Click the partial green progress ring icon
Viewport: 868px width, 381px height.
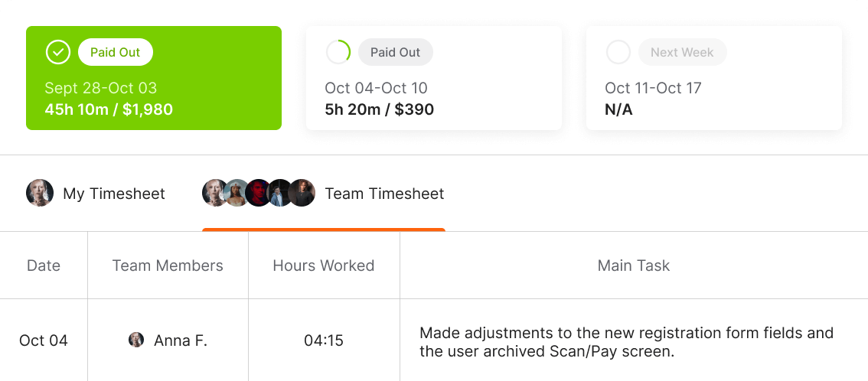338,53
